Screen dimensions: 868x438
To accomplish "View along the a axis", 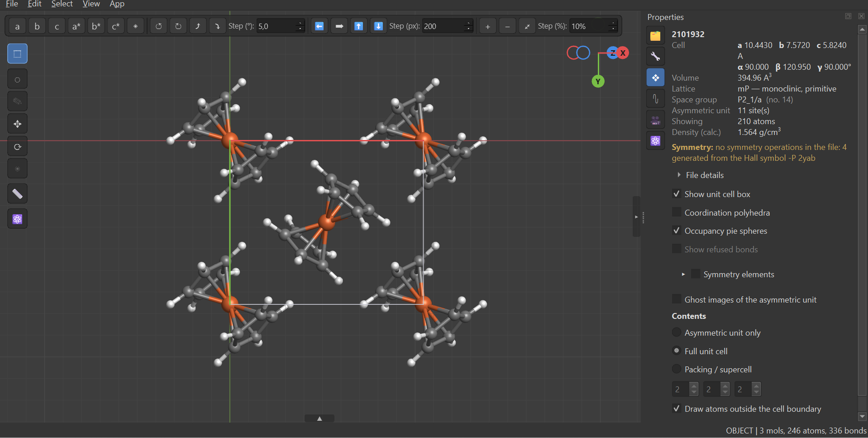I will click(17, 26).
